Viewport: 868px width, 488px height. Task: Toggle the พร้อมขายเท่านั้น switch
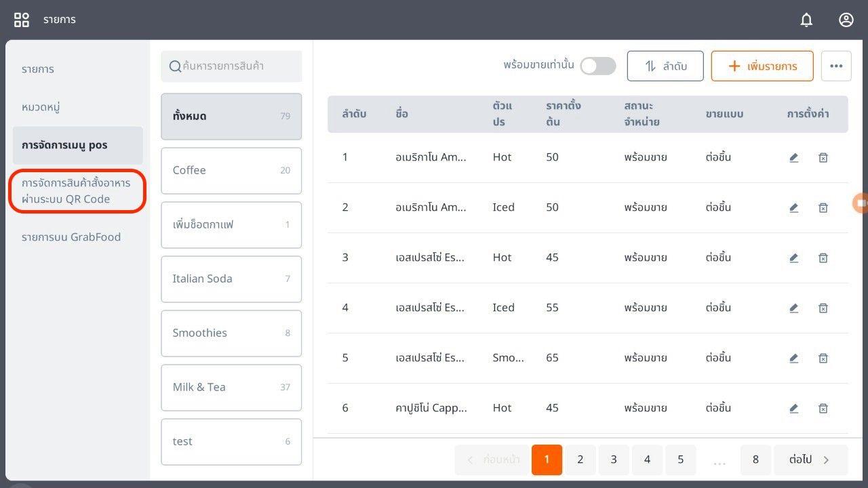(597, 66)
